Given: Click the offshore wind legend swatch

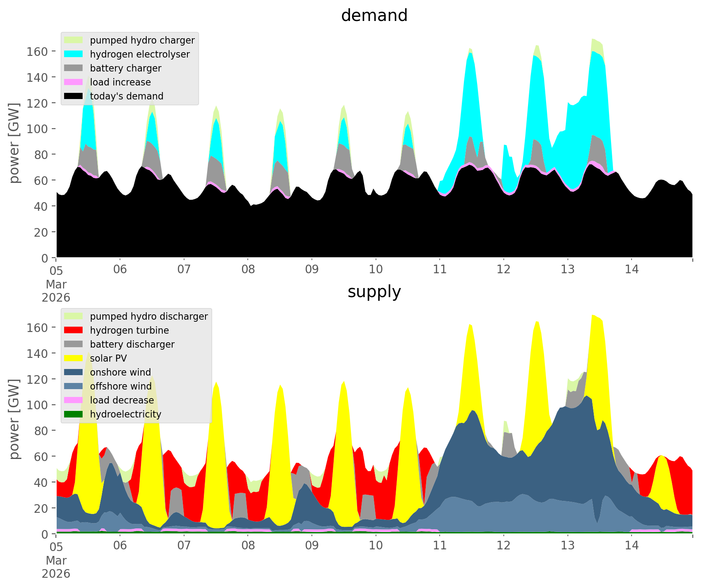Looking at the screenshot, I should (x=74, y=386).
